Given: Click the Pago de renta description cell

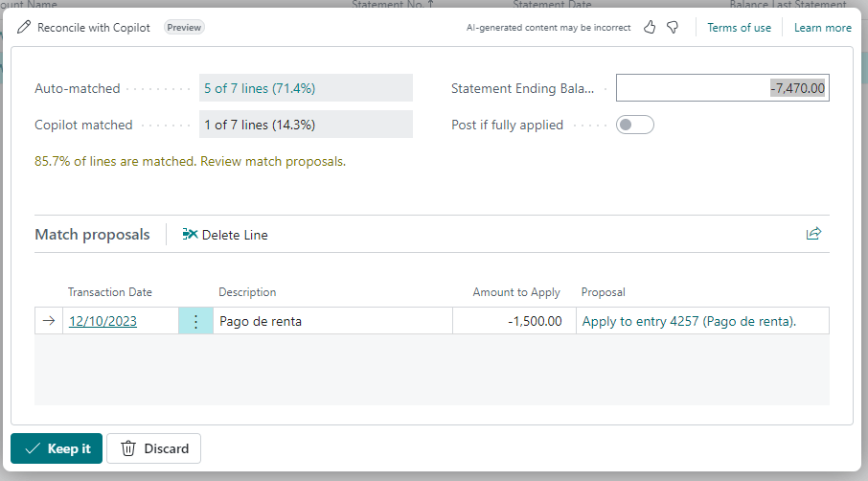Looking at the screenshot, I should [x=331, y=322].
